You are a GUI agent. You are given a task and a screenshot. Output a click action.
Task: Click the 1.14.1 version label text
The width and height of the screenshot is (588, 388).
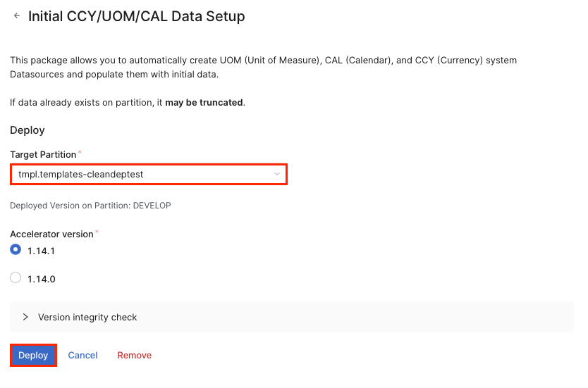42,251
